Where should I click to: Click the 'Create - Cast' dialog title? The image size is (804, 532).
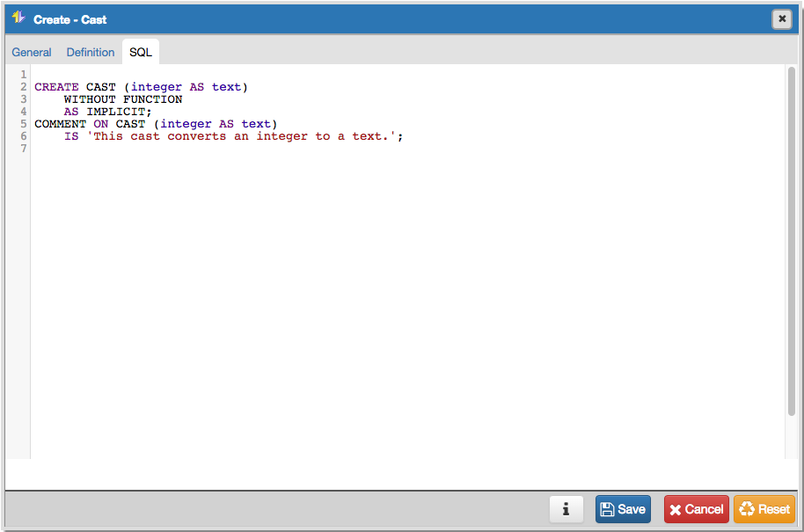coord(70,19)
